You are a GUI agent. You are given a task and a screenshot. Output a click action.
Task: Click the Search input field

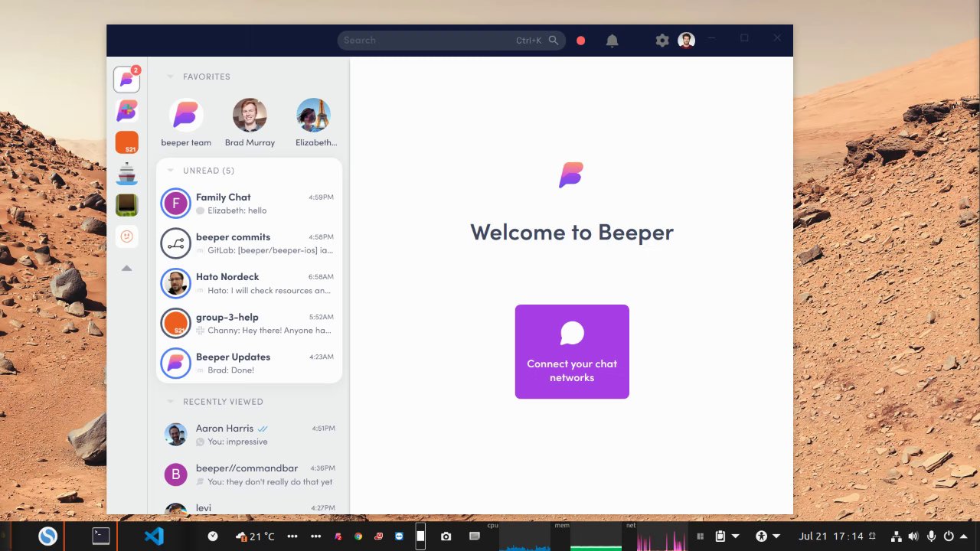pos(452,41)
